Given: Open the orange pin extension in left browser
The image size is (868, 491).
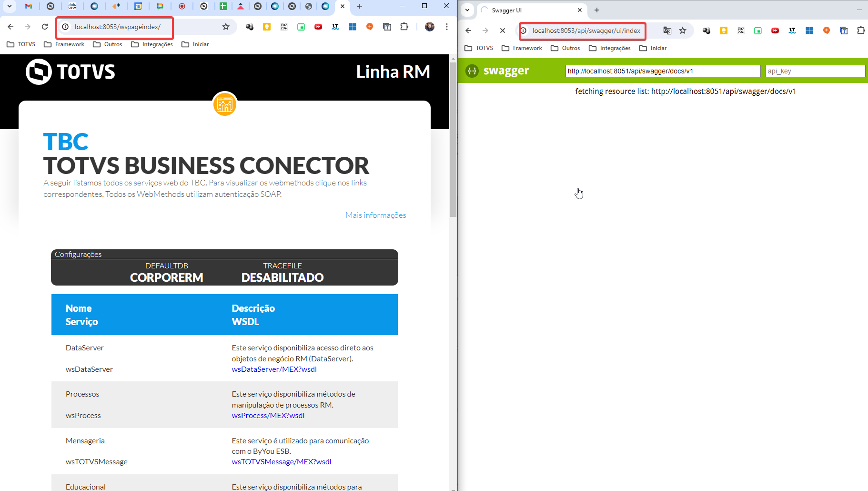Looking at the screenshot, I should [370, 27].
